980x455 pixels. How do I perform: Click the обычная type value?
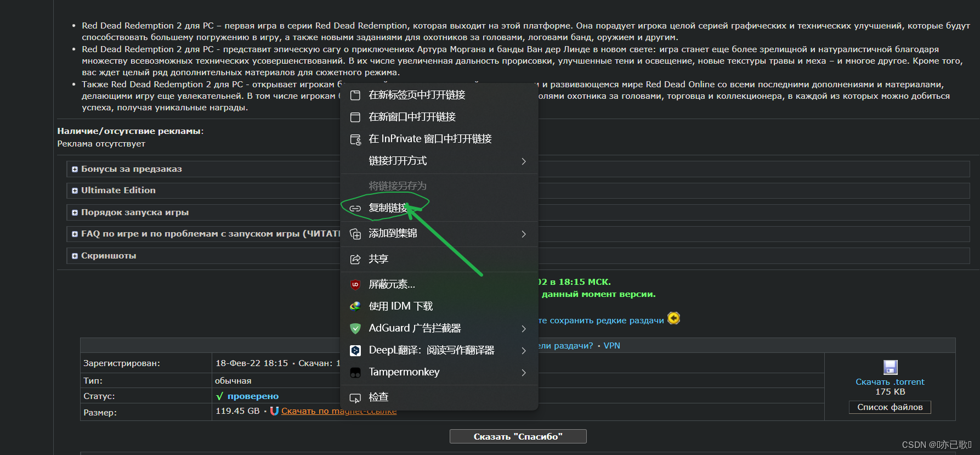click(233, 381)
